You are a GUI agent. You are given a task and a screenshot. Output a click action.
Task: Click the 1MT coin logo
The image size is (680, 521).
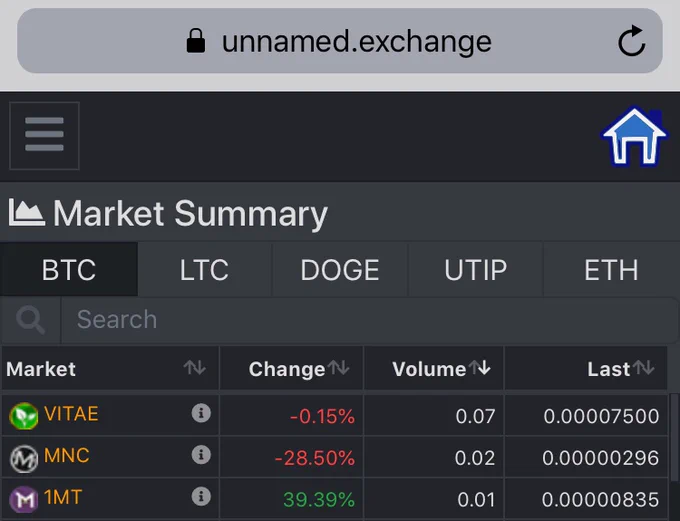(x=24, y=499)
